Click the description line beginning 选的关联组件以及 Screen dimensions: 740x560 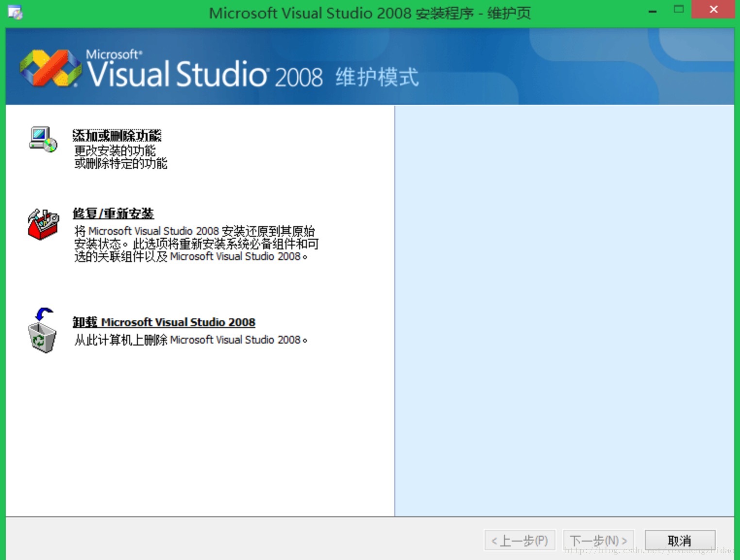coord(191,256)
